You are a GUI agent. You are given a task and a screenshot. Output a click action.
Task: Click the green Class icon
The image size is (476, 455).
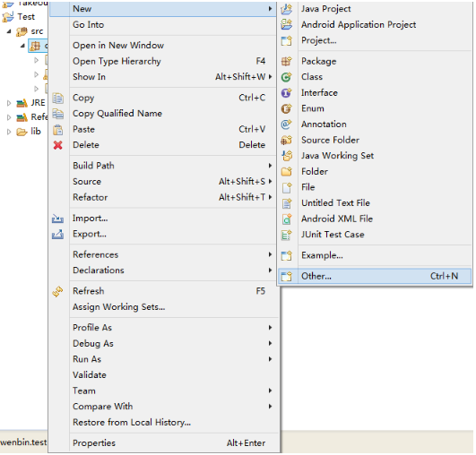pyautogui.click(x=287, y=77)
